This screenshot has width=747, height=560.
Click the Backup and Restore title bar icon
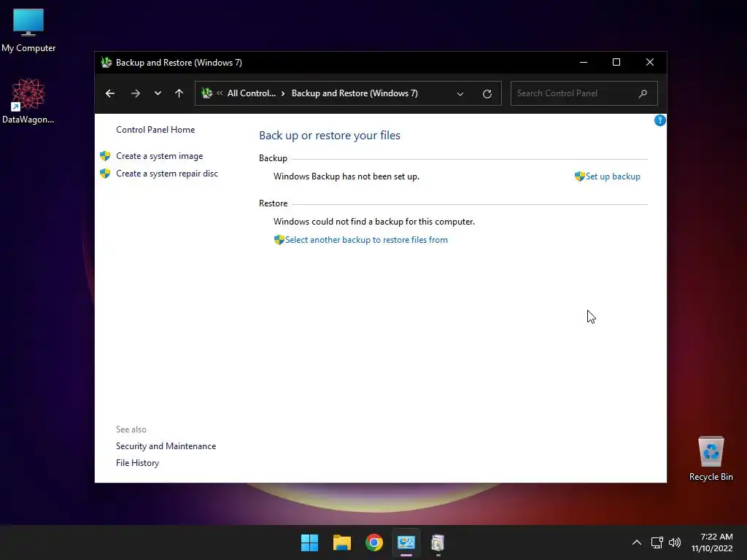point(107,63)
